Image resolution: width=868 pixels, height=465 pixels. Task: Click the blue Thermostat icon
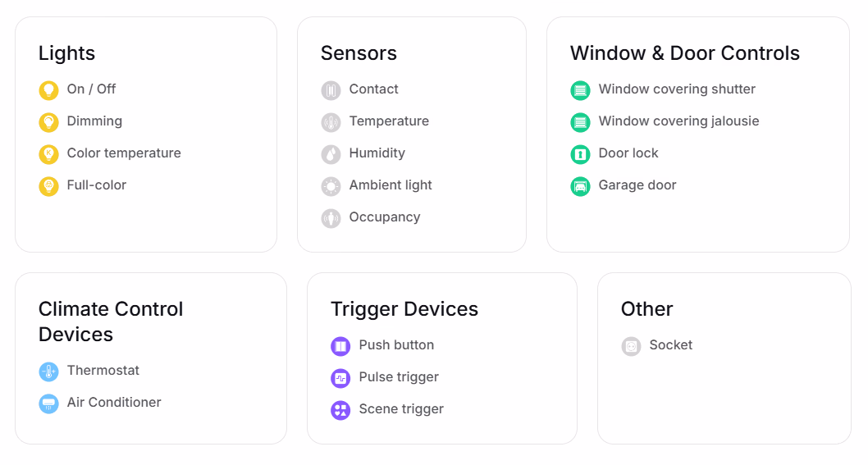pos(48,372)
